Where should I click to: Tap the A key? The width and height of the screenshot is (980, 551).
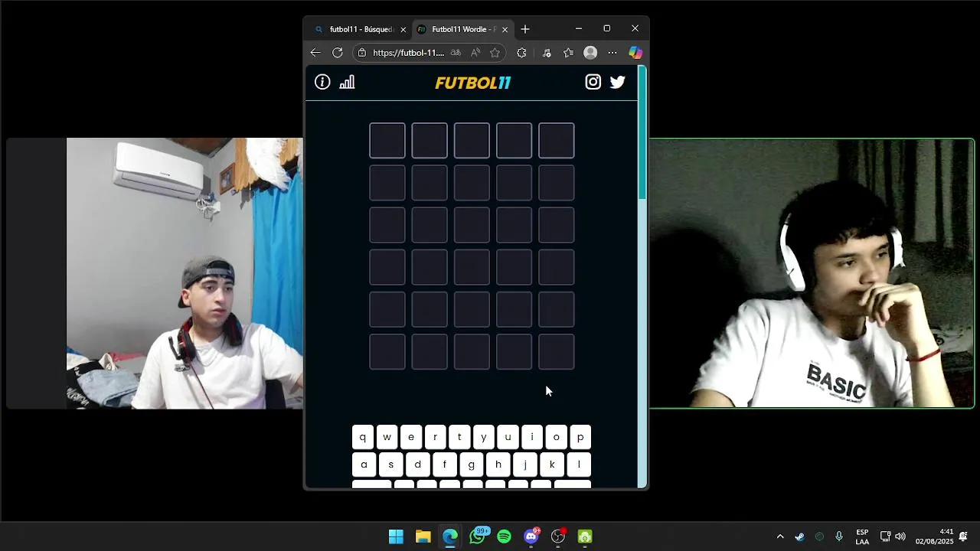pos(364,465)
